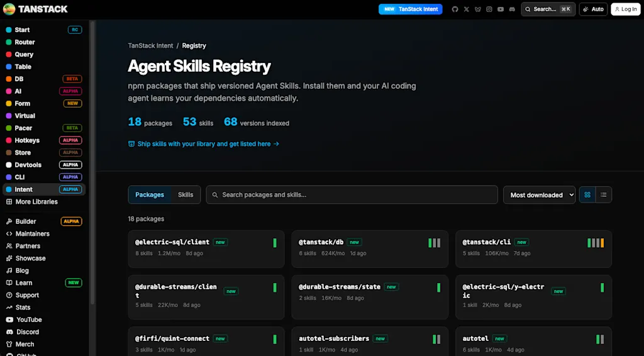Switch to grid view layout
Viewport: 644px width, 356px height.
pyautogui.click(x=587, y=194)
